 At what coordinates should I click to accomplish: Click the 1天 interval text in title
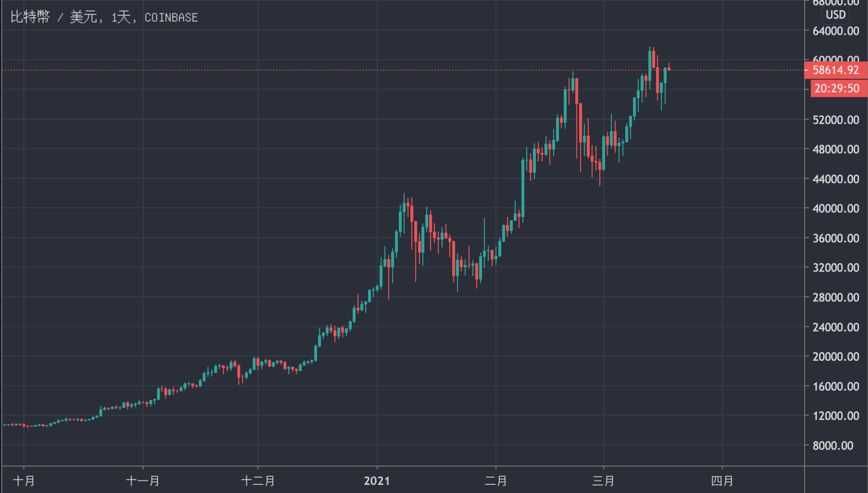120,18
